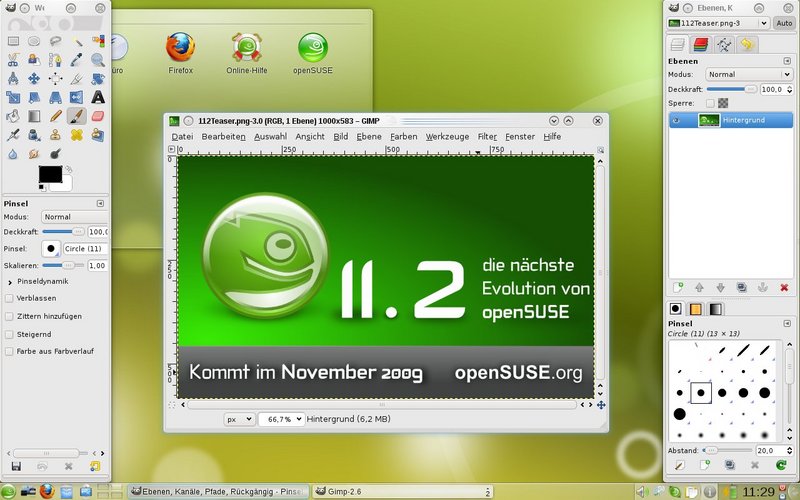Select the Flip tool
This screenshot has width=800, height=500.
click(x=77, y=97)
